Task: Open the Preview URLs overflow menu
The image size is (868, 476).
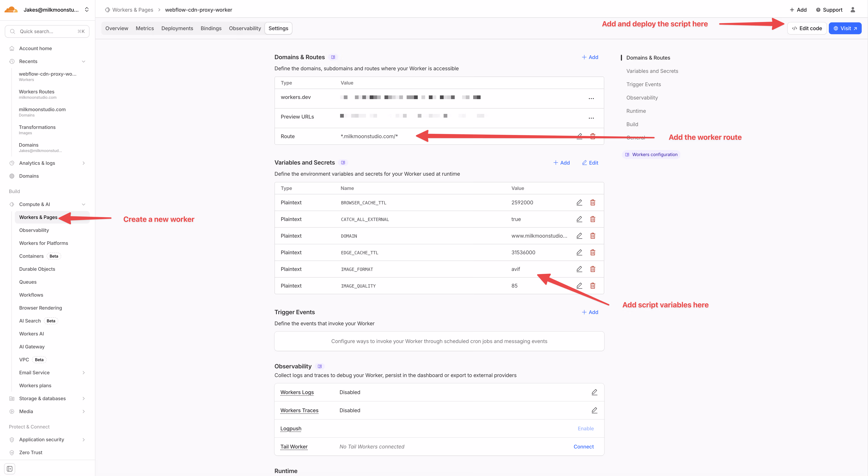Action: click(591, 118)
